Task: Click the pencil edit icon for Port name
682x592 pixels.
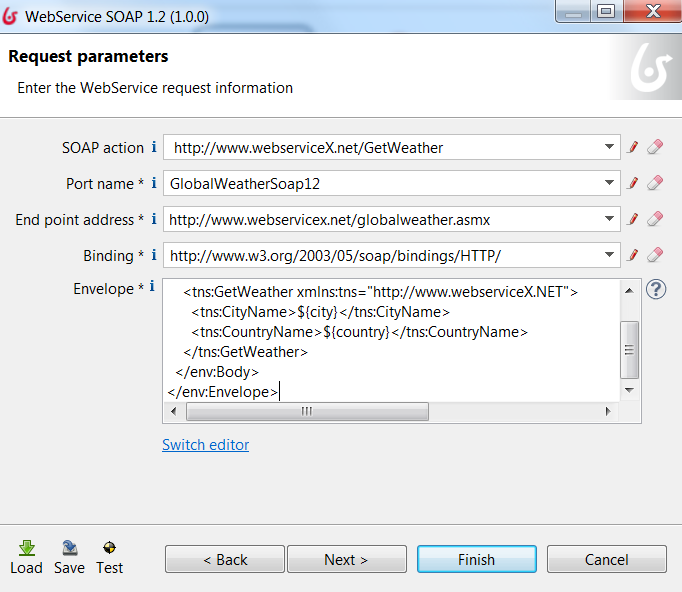Action: pyautogui.click(x=633, y=183)
